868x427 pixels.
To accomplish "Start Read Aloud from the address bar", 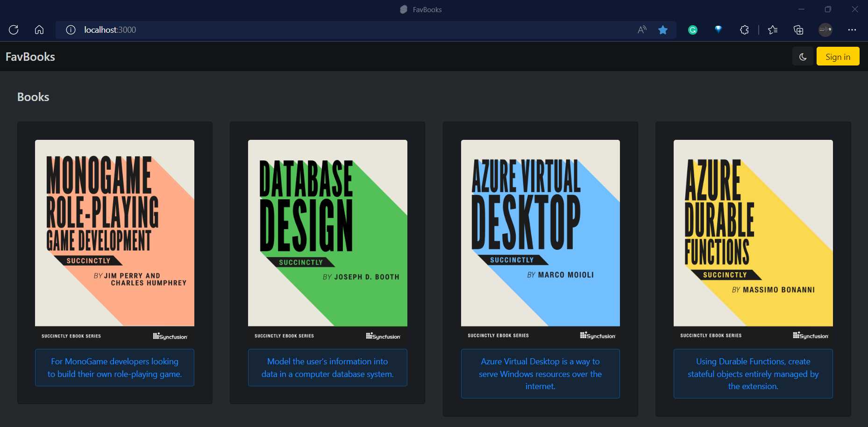I will [641, 29].
